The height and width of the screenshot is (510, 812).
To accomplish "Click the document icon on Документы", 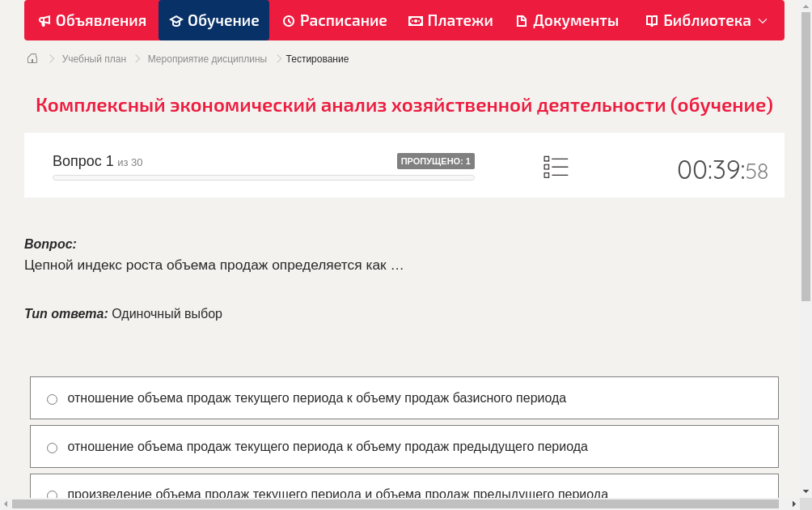I will (x=522, y=20).
